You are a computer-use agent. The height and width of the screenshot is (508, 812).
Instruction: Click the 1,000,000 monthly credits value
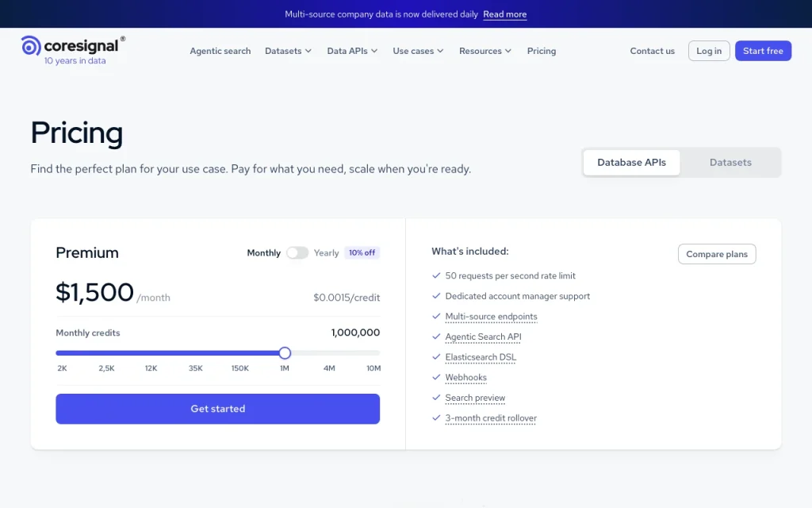(x=355, y=333)
